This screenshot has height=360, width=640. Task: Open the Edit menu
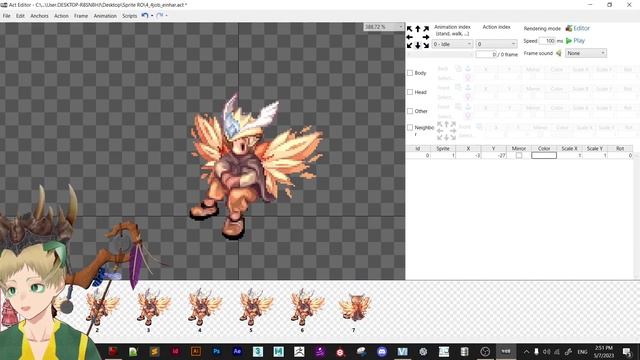[20, 16]
